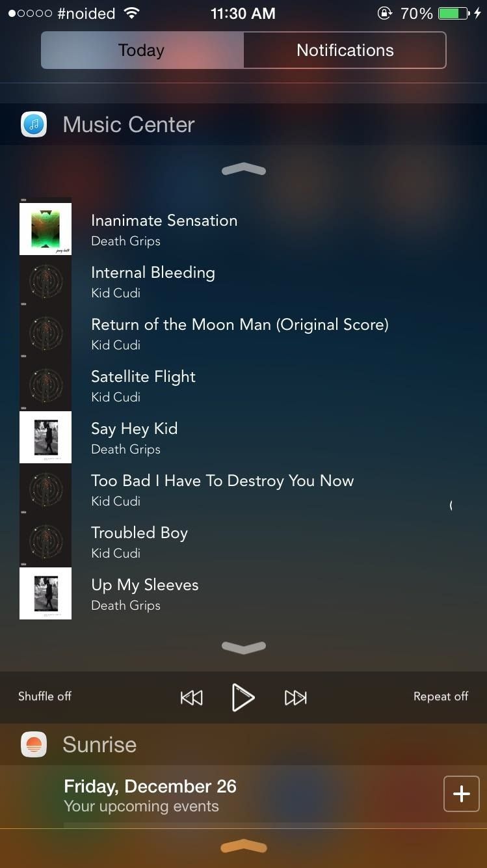Tap the Wi-Fi status icon
487x868 pixels.
132,13
